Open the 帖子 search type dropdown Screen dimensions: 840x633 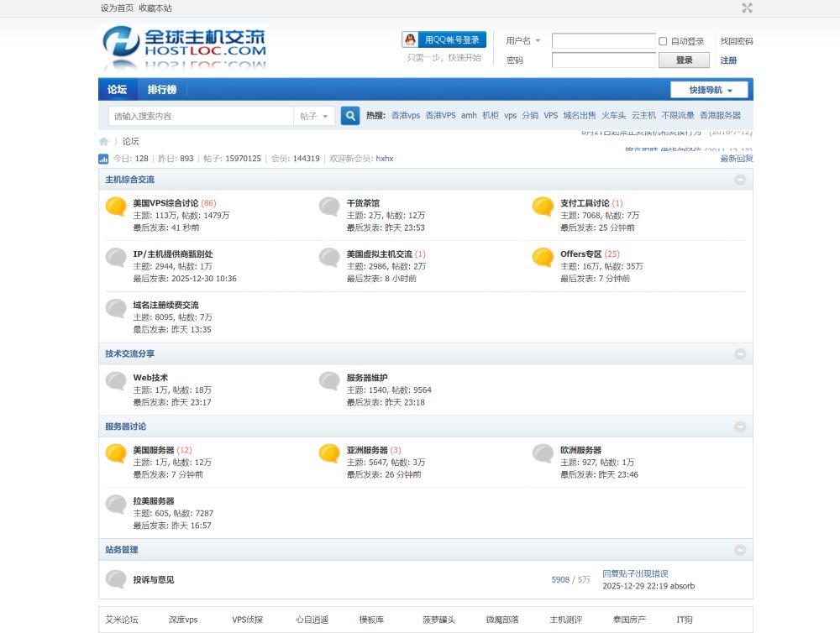click(x=314, y=116)
